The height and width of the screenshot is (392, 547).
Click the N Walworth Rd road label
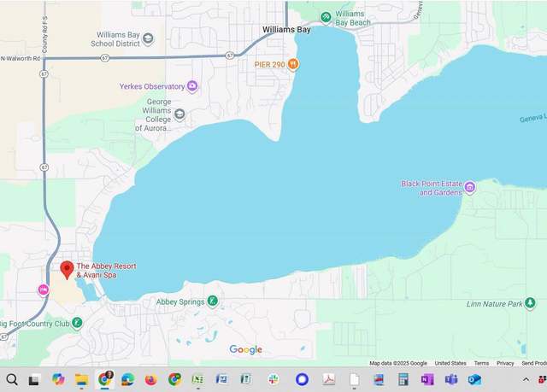21,59
